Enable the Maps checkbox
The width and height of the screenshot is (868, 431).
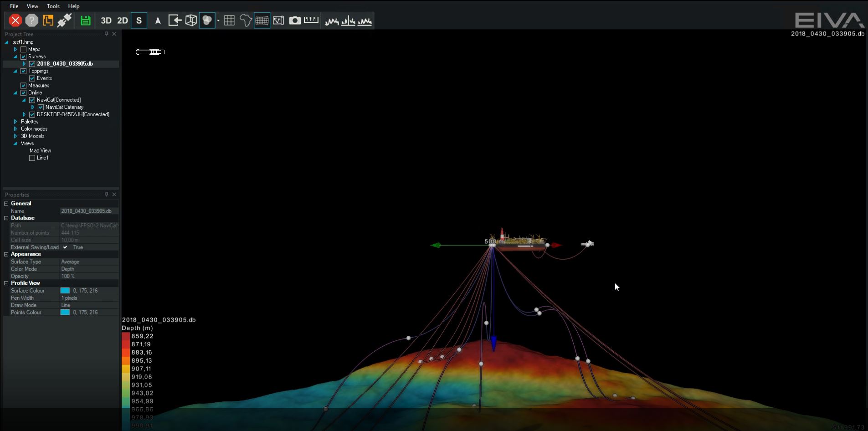tap(24, 49)
